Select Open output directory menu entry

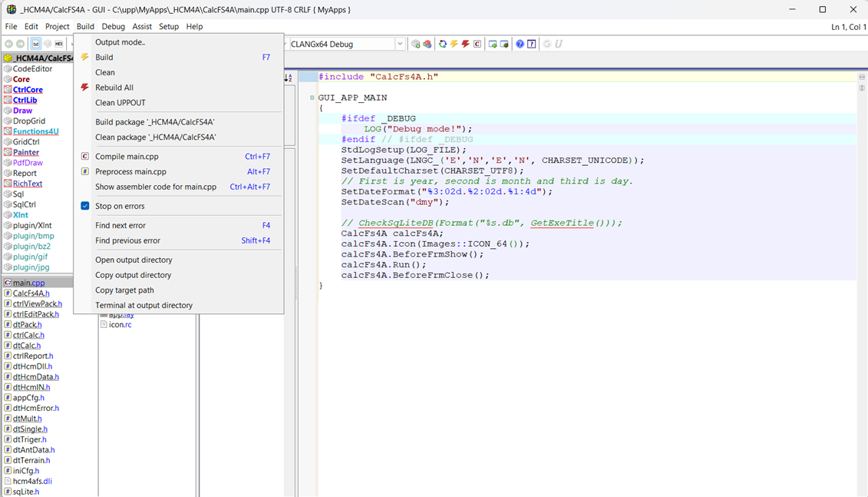[x=133, y=260]
